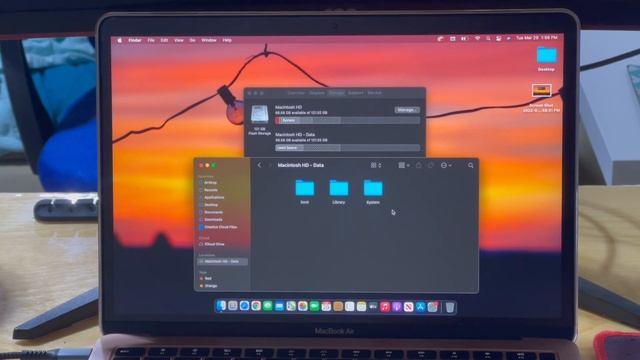Open the View menu
640x360 pixels.
pyautogui.click(x=179, y=40)
